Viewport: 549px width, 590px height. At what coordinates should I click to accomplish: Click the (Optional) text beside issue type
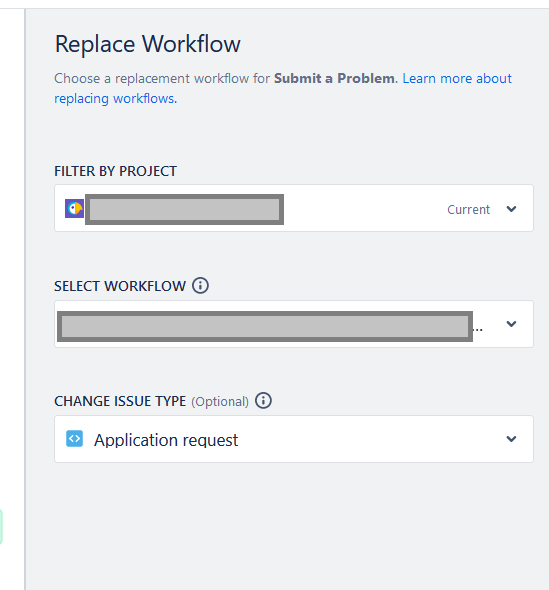point(220,402)
